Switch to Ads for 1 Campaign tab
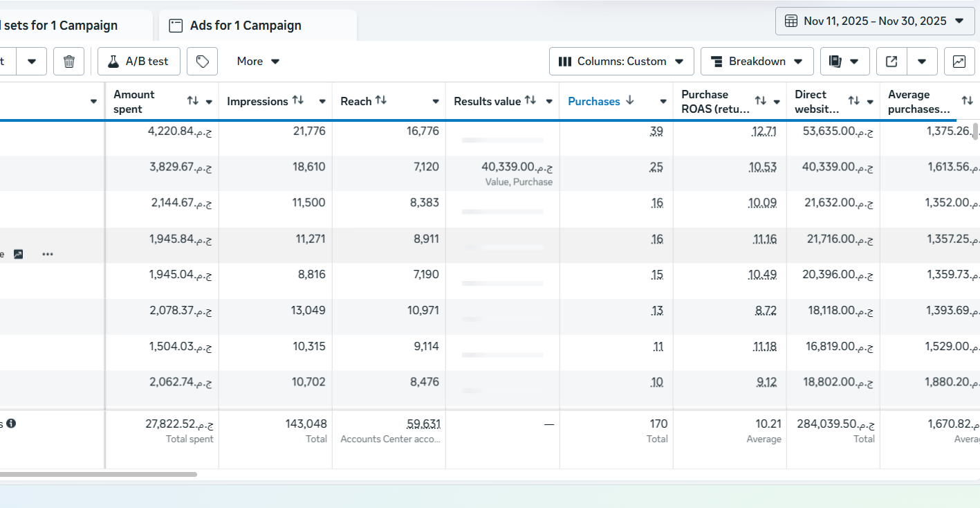This screenshot has width=980, height=508. tap(246, 26)
